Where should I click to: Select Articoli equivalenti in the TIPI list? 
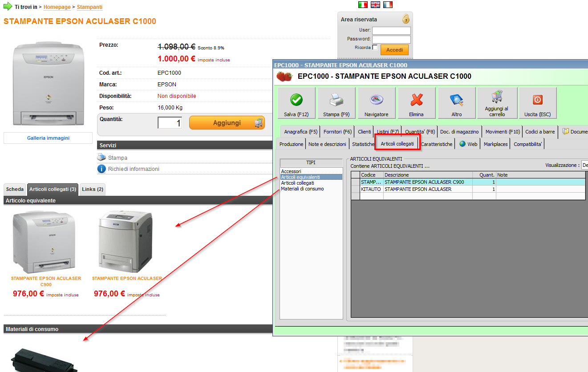click(x=311, y=177)
